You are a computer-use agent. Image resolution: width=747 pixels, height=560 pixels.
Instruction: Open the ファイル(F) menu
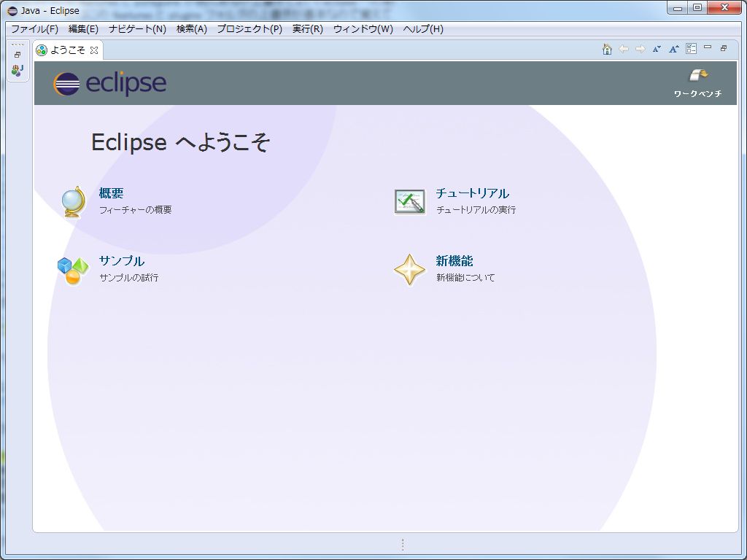coord(34,29)
